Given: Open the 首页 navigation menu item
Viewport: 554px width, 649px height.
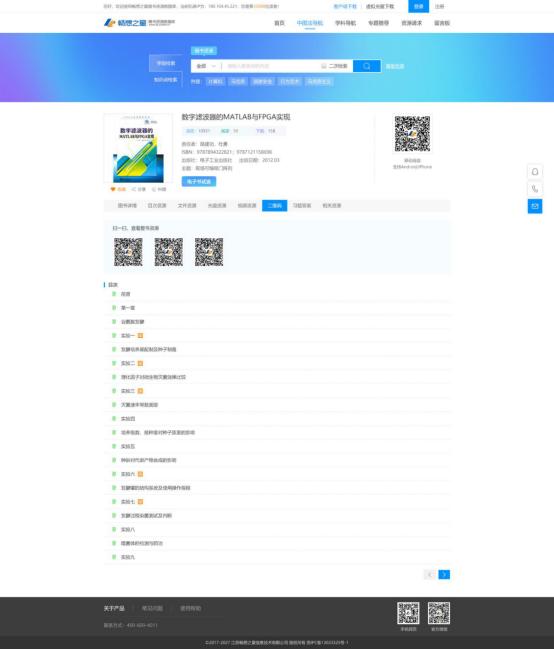Looking at the screenshot, I should point(279,23).
